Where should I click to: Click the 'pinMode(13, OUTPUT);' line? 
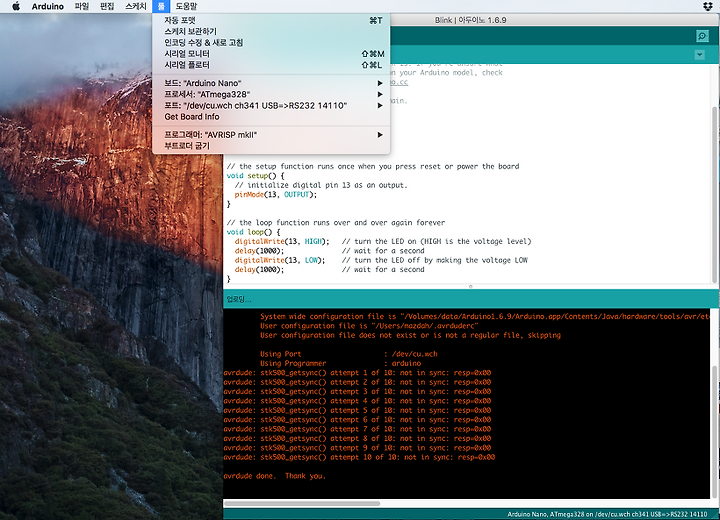click(x=276, y=195)
